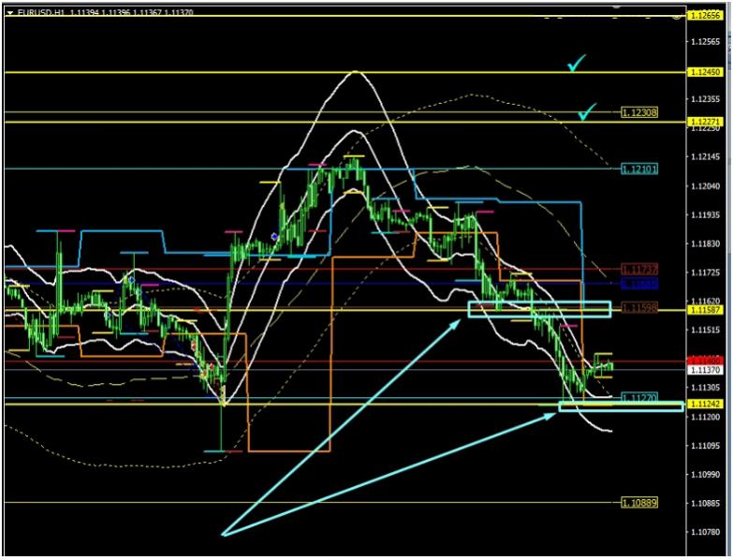Select the blue diamond marker on the rising candles
733x560 pixels.
click(x=273, y=236)
